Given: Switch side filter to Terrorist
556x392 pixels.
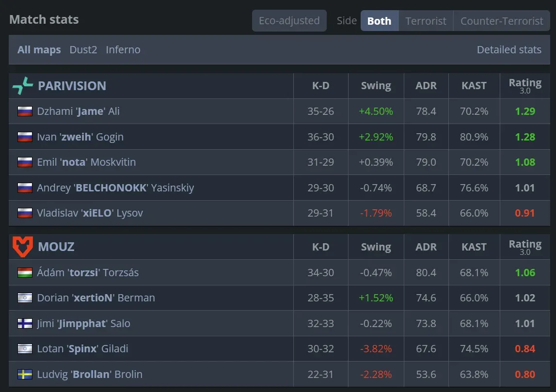Looking at the screenshot, I should tap(426, 20).
